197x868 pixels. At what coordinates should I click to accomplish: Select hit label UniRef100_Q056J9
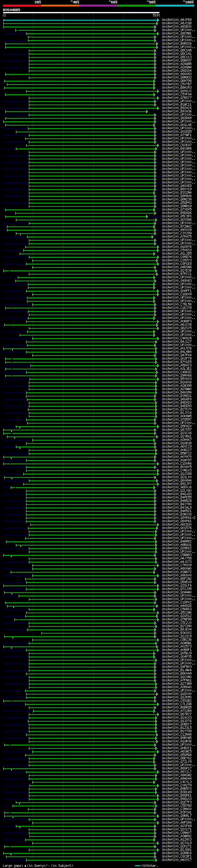(x=177, y=653)
